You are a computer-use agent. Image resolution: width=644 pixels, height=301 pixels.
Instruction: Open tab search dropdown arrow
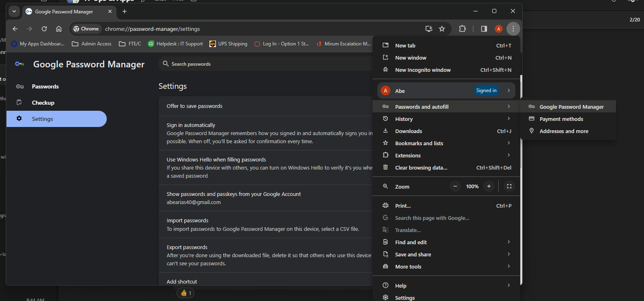pyautogui.click(x=14, y=11)
